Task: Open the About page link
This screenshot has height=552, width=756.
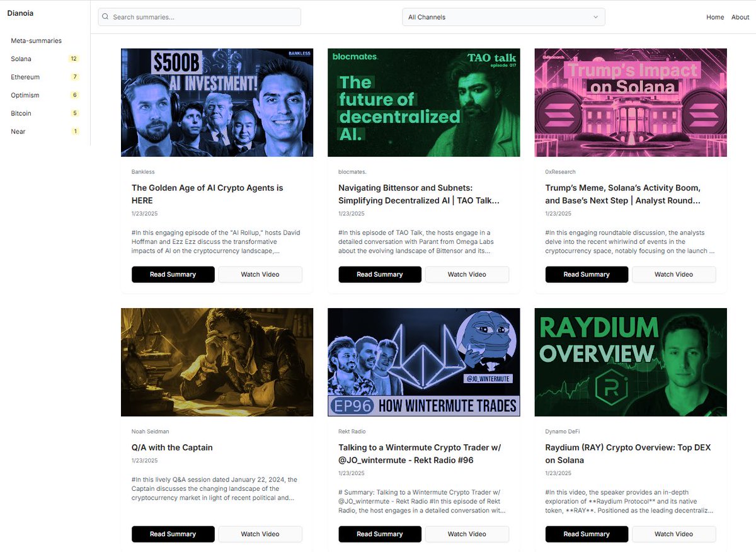Action: 740,17
